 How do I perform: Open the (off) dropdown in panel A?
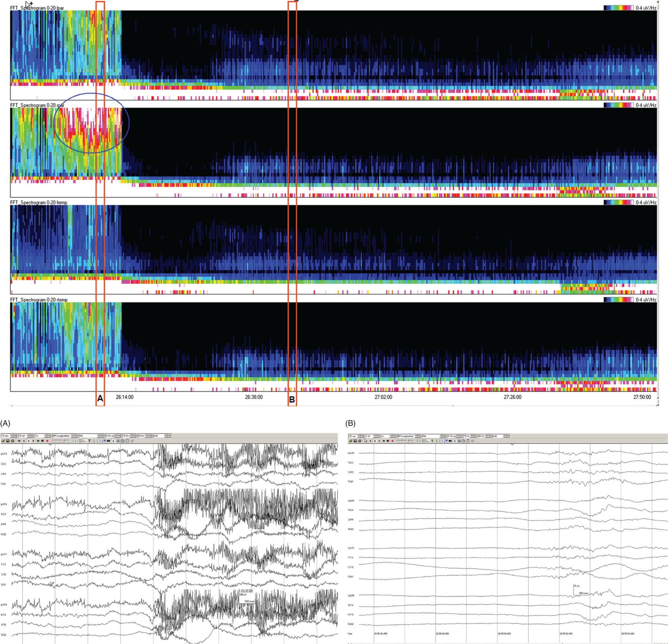(x=169, y=436)
